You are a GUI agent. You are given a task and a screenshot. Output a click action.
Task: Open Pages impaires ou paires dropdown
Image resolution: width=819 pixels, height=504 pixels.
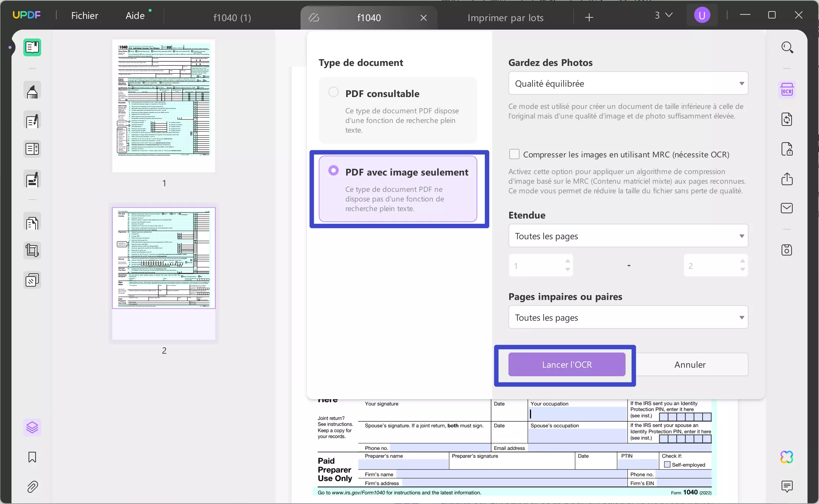628,317
